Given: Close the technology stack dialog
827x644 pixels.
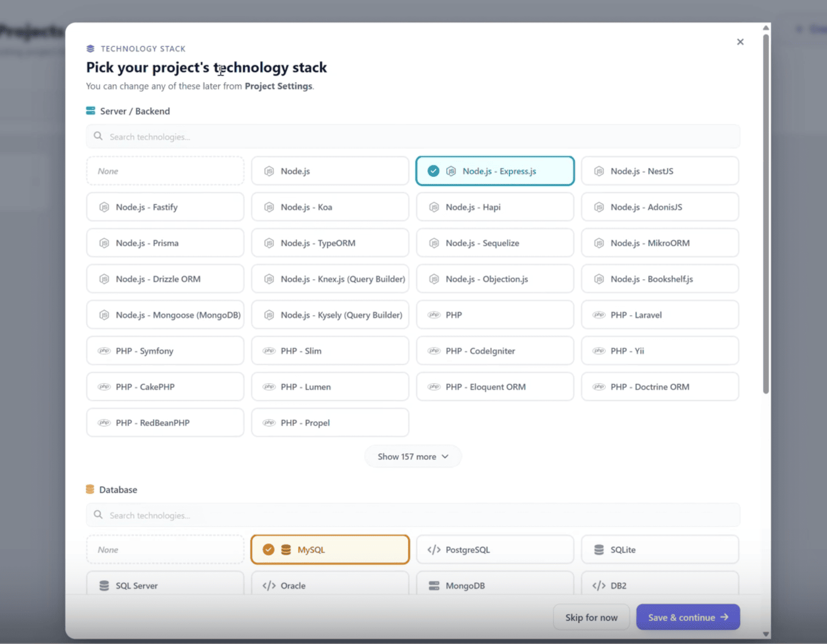Looking at the screenshot, I should click(x=740, y=42).
